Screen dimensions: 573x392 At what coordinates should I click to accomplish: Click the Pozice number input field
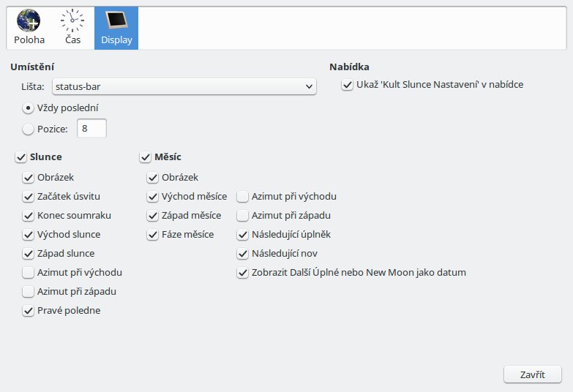pyautogui.click(x=91, y=128)
